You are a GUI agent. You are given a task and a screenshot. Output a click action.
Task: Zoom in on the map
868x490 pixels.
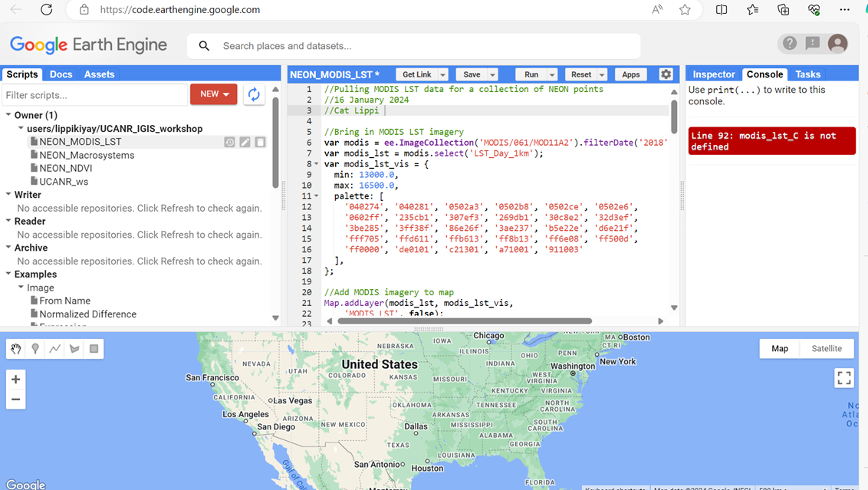[15, 380]
